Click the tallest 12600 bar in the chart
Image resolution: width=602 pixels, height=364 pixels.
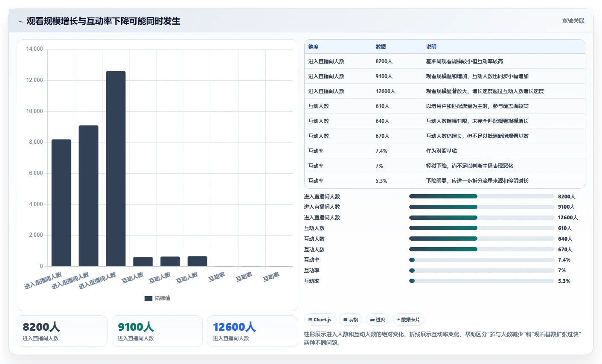pyautogui.click(x=116, y=169)
